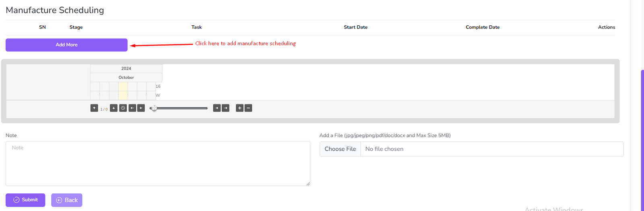Go back using the Back button

pos(67,200)
